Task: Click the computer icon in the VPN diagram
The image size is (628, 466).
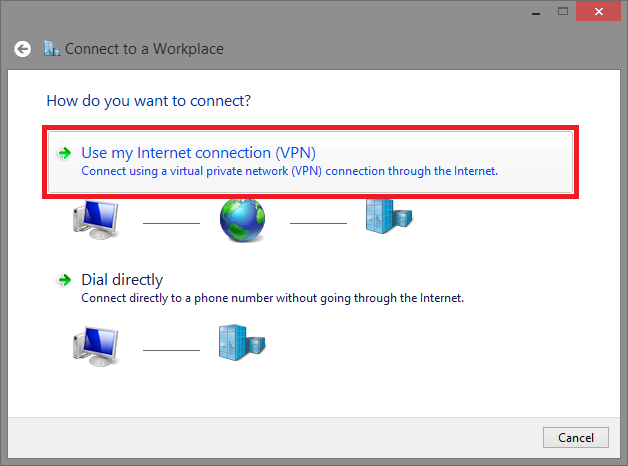Action: (95, 221)
